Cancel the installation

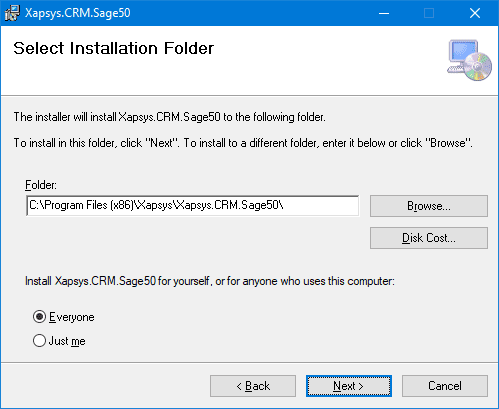(445, 386)
